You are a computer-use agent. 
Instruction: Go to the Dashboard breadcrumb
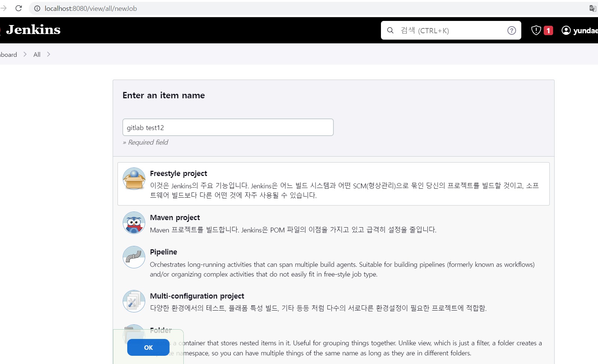click(x=8, y=55)
